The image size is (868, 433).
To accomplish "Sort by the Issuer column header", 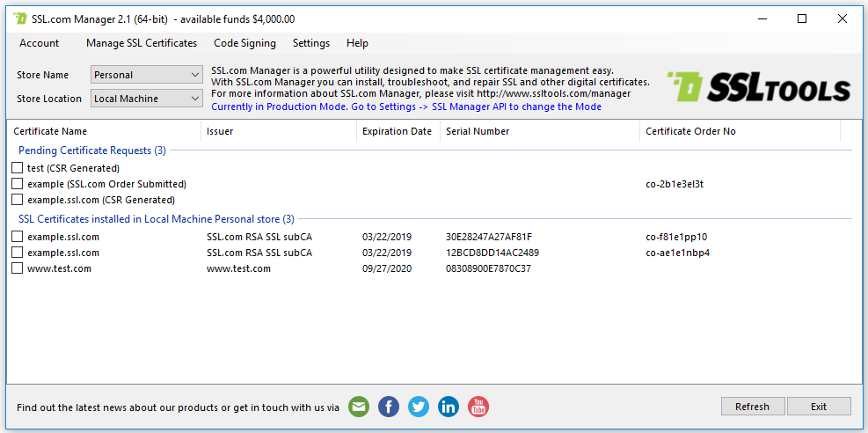I will pos(279,131).
